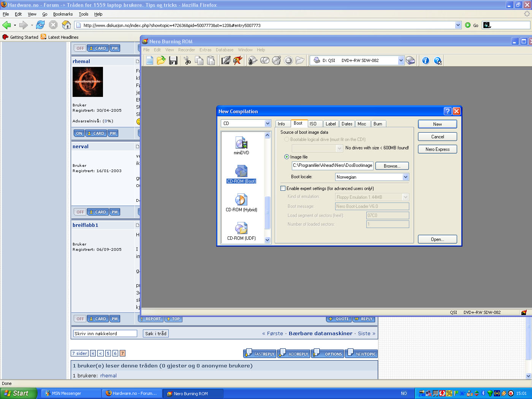532x399 pixels.
Task: Select the CD-ROM (Hybrid) compilation type
Action: (241, 203)
